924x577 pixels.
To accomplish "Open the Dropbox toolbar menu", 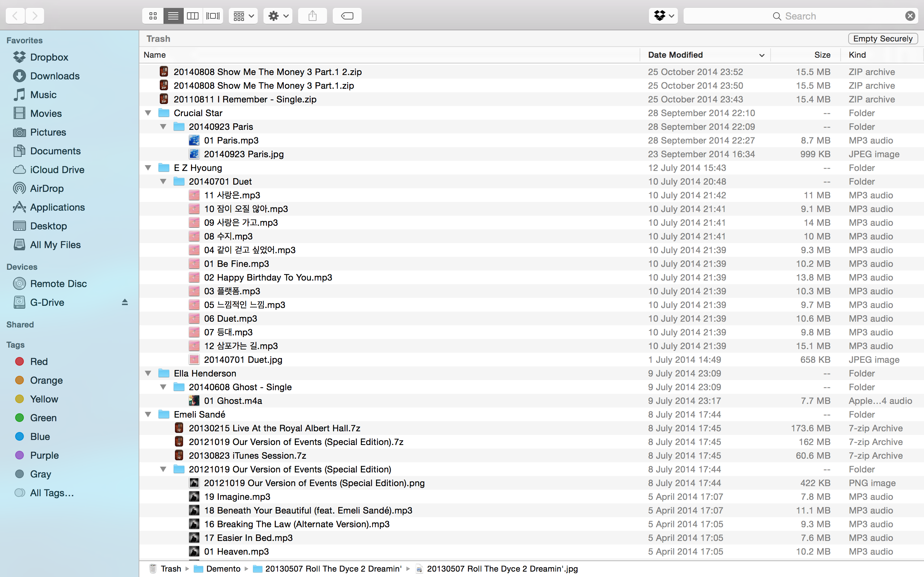I will click(x=663, y=16).
